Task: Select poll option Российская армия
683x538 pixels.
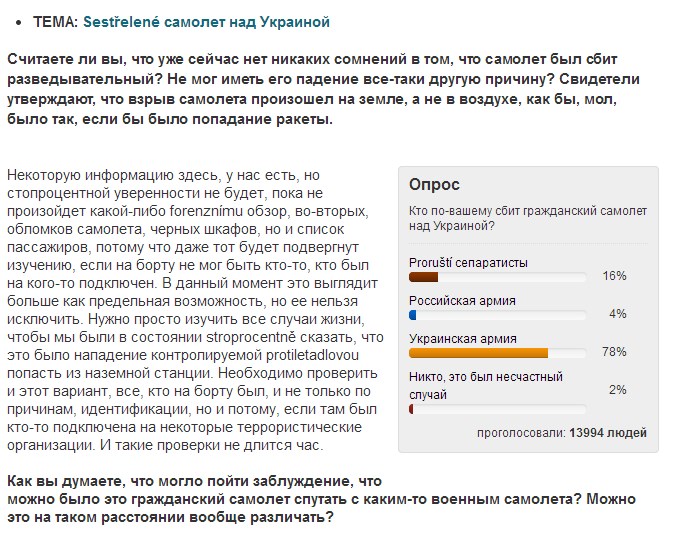Action: tap(462, 301)
